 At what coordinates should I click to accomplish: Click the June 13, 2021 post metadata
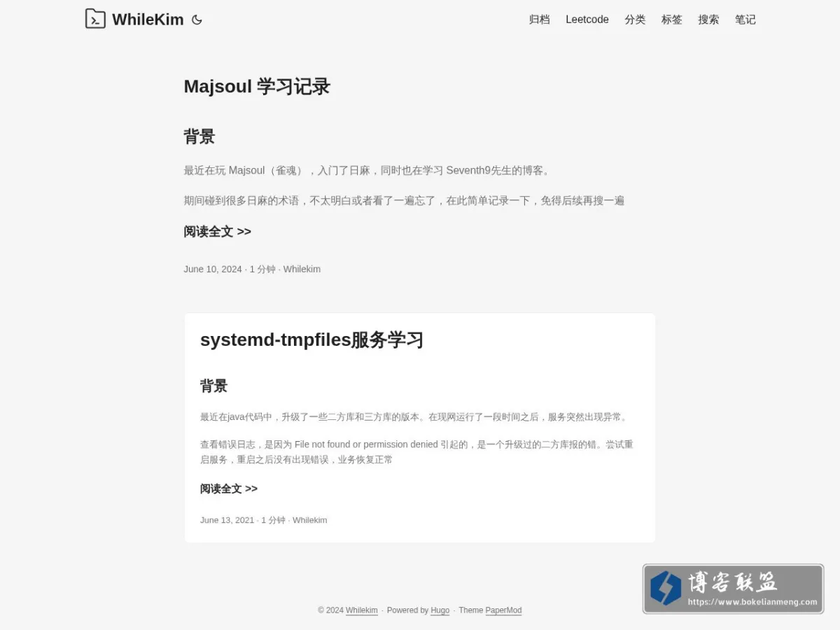pyautogui.click(x=263, y=520)
